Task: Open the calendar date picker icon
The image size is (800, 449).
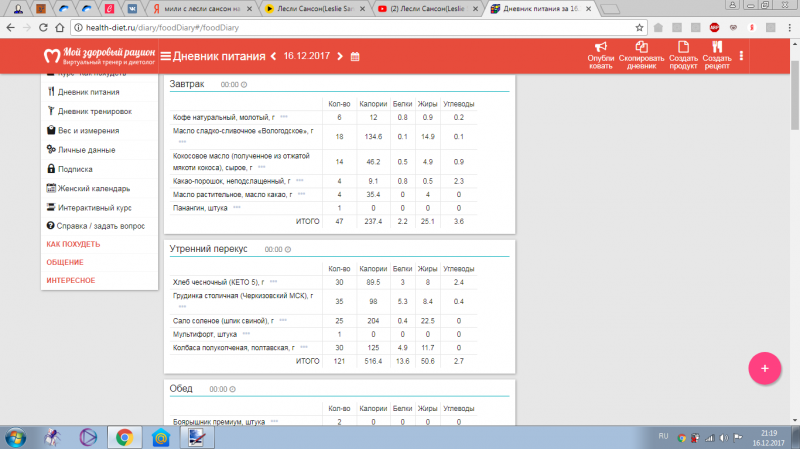Action: tap(354, 56)
